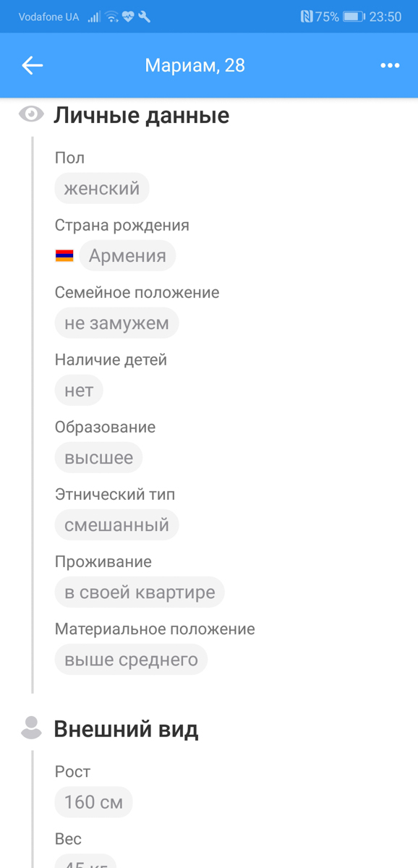Tap the 160 см height chip
Screen dimensions: 418x868
tap(93, 802)
